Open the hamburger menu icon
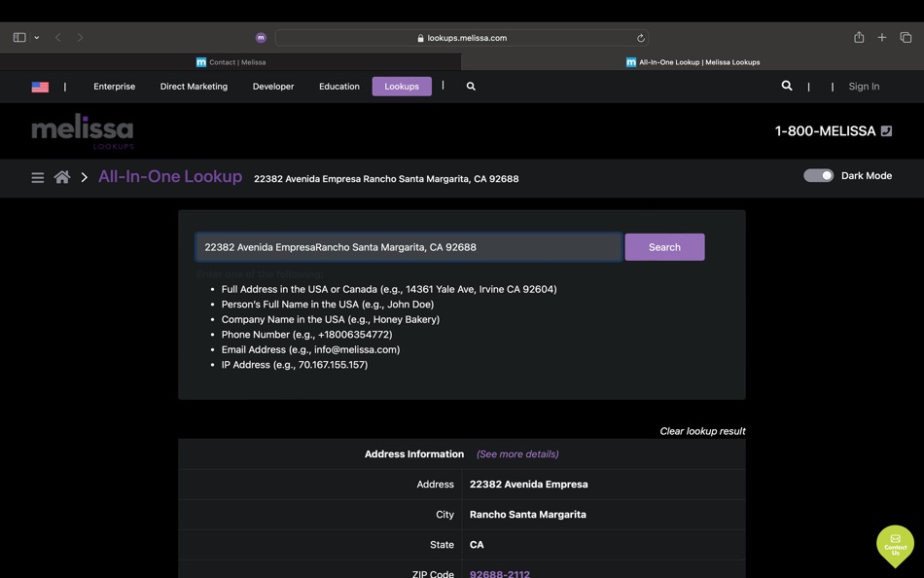The height and width of the screenshot is (578, 924). (x=38, y=177)
